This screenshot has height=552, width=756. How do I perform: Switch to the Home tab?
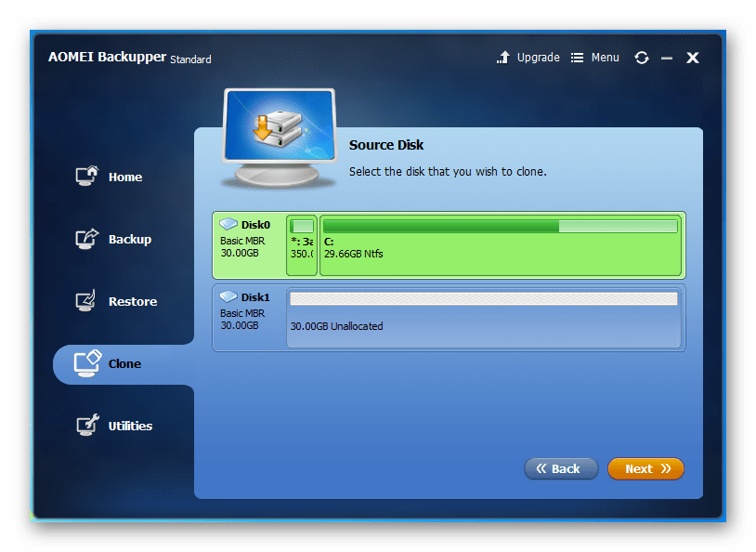(x=124, y=177)
